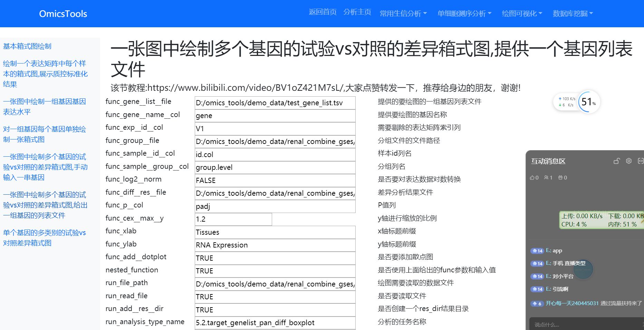Screen dimensions: 644x330
Task: Click the func_exp_id_col field containing V1
Action: point(275,129)
